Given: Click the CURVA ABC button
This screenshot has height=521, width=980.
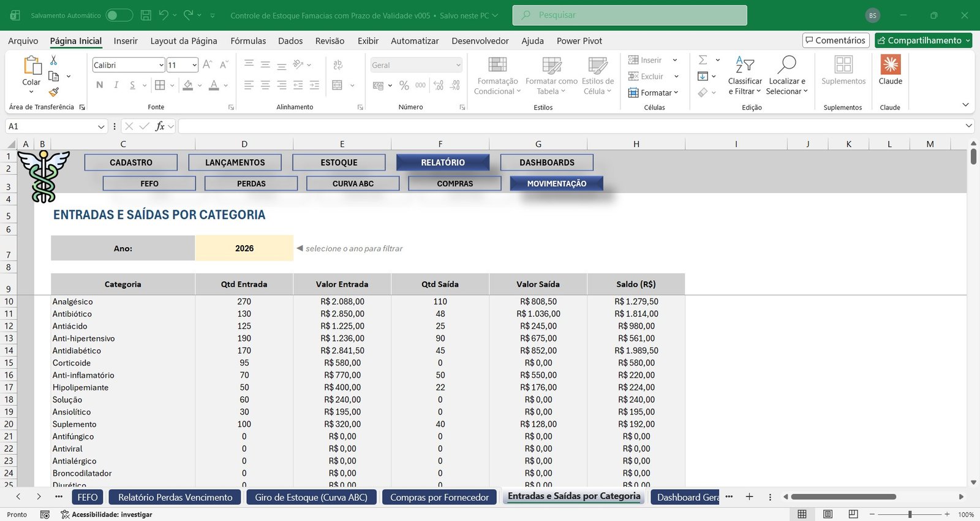Looking at the screenshot, I should point(353,183).
